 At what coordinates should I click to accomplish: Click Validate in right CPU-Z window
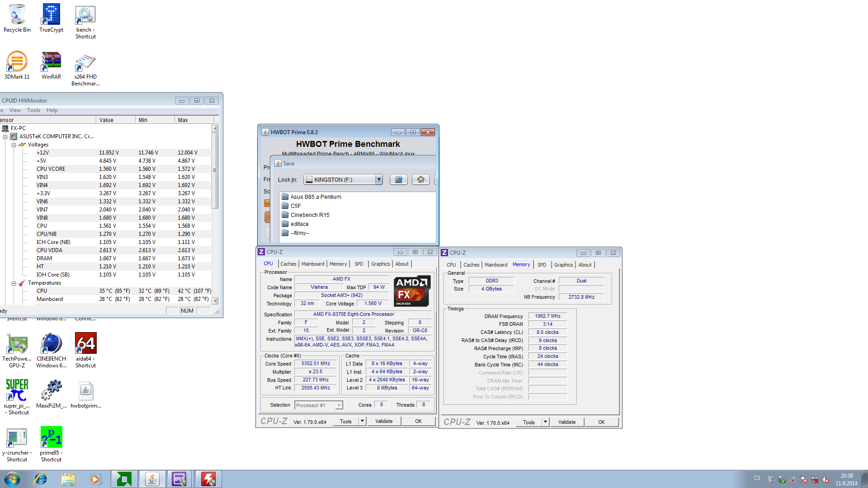pyautogui.click(x=567, y=422)
